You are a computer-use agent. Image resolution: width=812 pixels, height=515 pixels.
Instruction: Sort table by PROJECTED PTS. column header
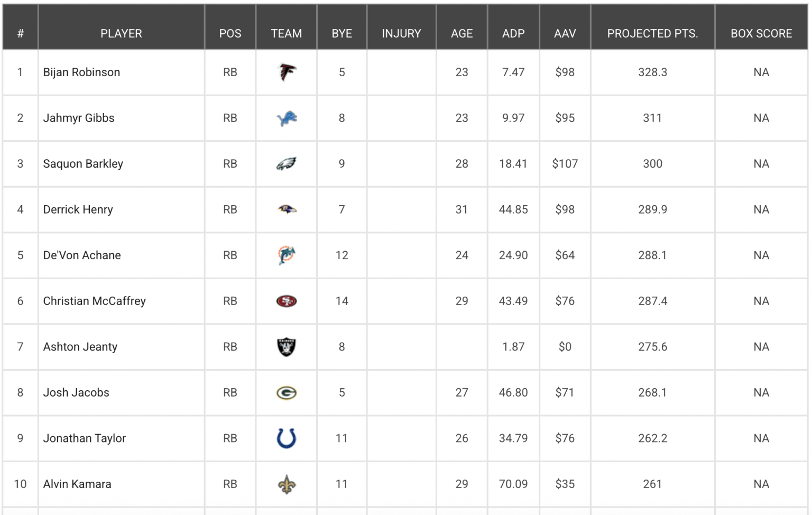(x=652, y=33)
